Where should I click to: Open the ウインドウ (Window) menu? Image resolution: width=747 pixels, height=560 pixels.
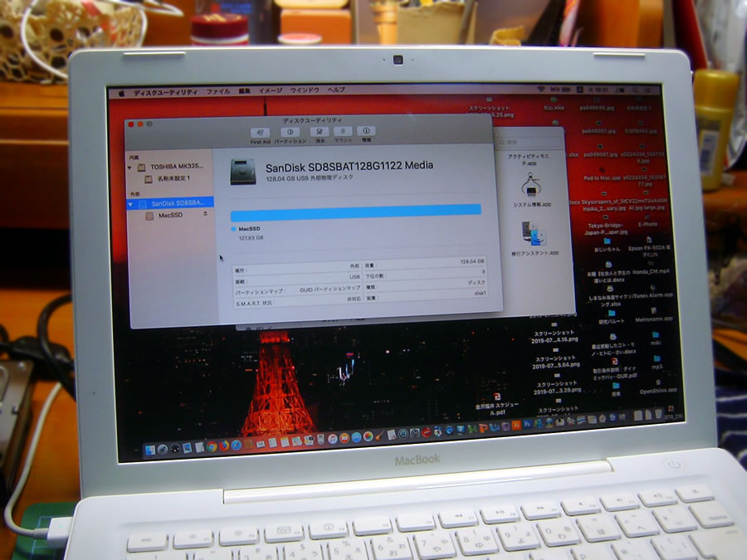pos(305,90)
